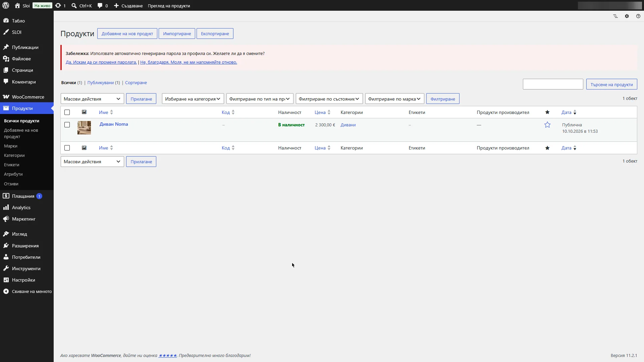Go to Категории in products submenu
644x362 pixels.
tap(14, 155)
